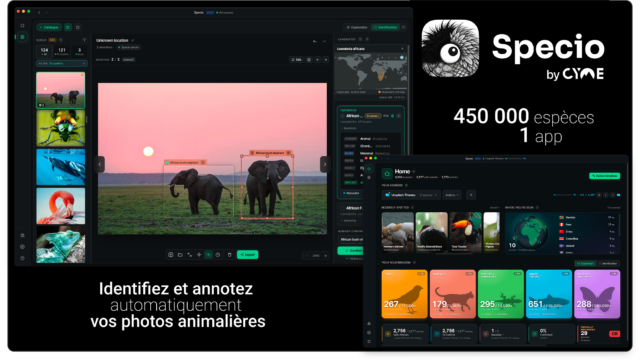Open the coral mammal card showing 179
The width and height of the screenshot is (640, 360).
(x=452, y=294)
